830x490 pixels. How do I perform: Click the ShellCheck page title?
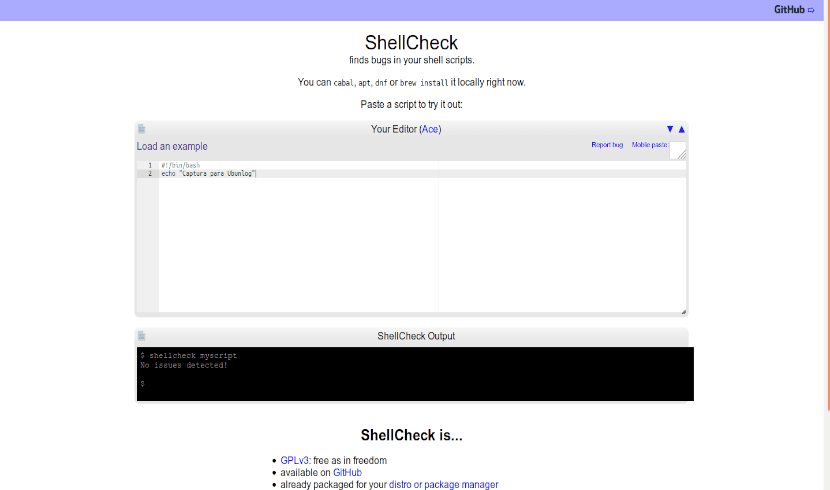[x=411, y=42]
